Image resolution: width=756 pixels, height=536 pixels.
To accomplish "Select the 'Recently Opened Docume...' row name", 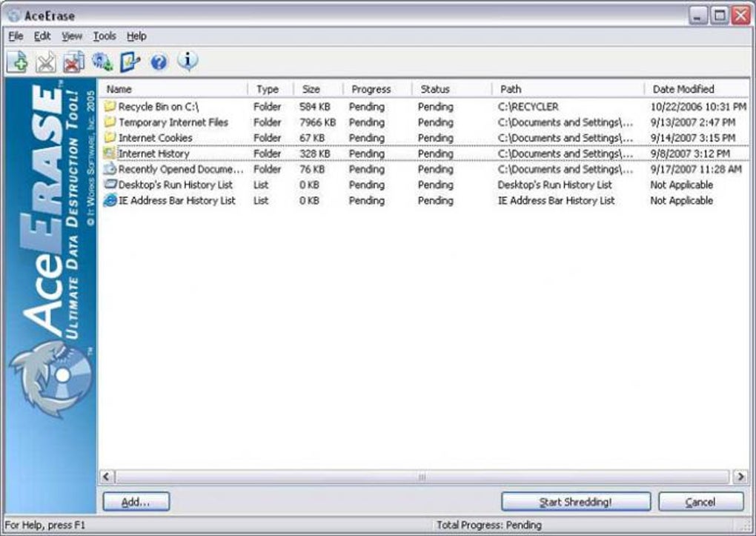I will (181, 169).
